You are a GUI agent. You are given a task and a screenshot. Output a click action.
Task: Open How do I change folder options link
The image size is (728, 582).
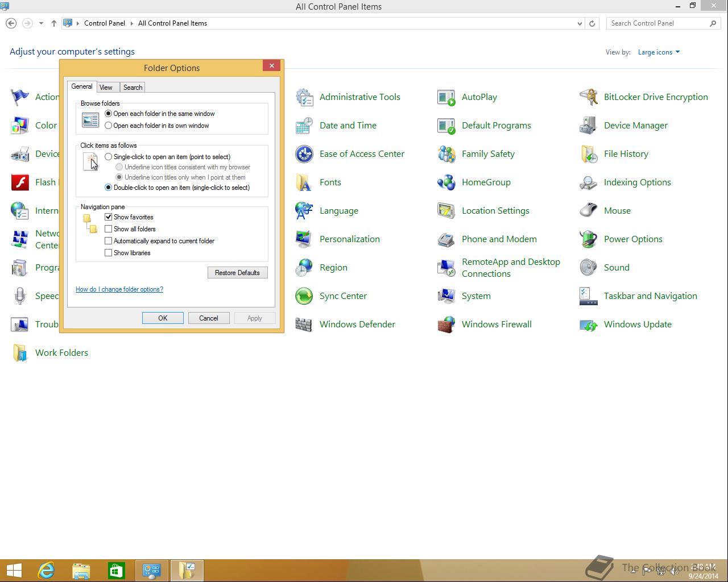pyautogui.click(x=119, y=289)
